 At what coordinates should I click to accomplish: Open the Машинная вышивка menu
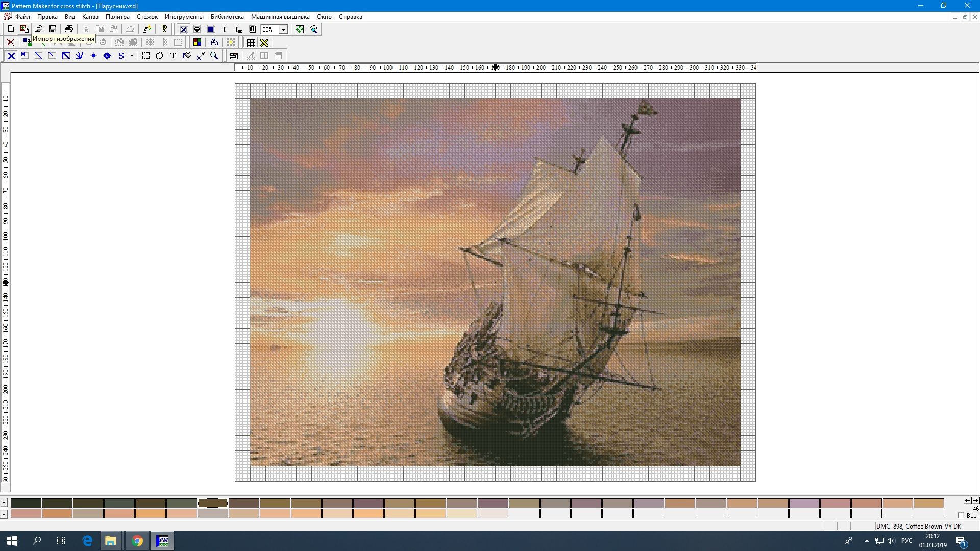(280, 17)
